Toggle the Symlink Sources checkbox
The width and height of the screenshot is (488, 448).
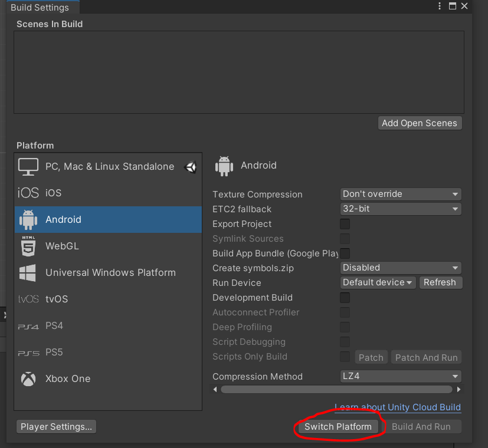pos(345,239)
